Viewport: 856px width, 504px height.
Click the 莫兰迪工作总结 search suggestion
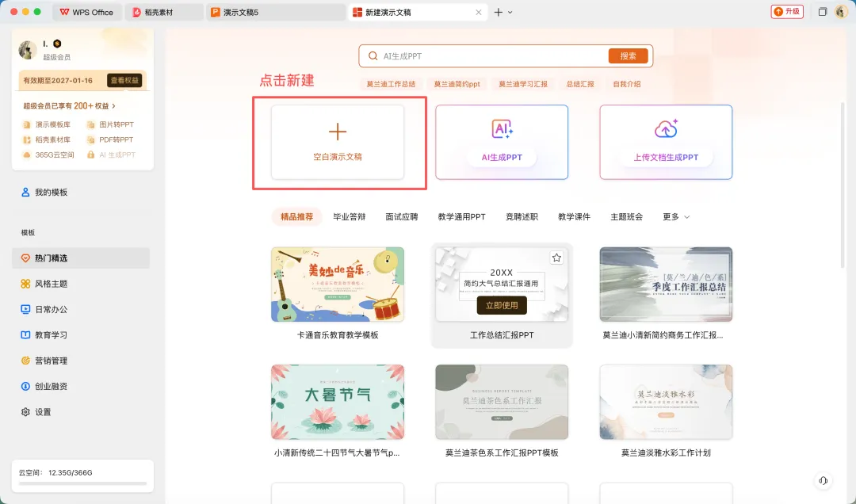tap(391, 84)
